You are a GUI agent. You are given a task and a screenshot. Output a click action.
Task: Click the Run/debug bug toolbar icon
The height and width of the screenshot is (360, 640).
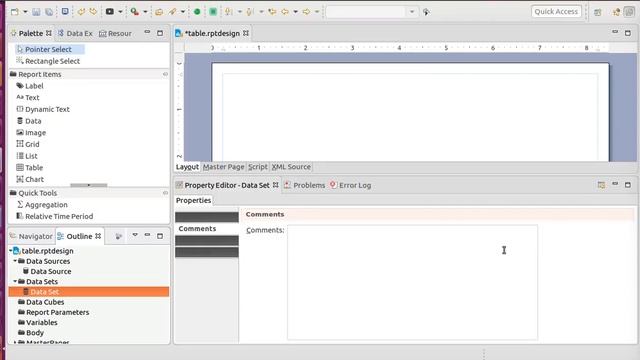(x=135, y=11)
